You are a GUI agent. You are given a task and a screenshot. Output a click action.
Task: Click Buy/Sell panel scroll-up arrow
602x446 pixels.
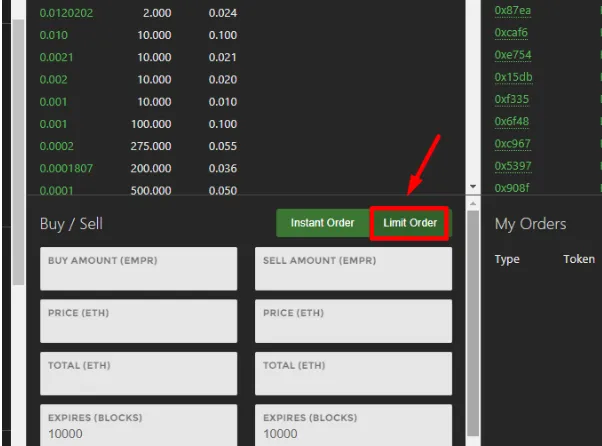[x=473, y=204]
